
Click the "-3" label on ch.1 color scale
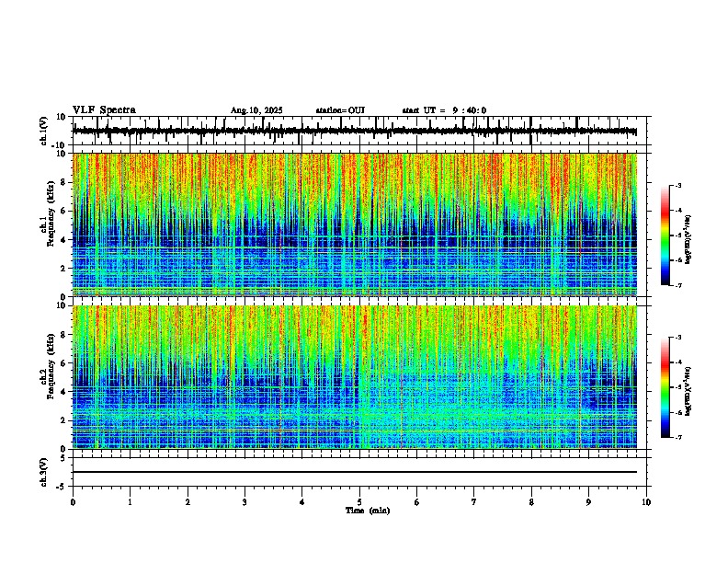click(x=678, y=185)
